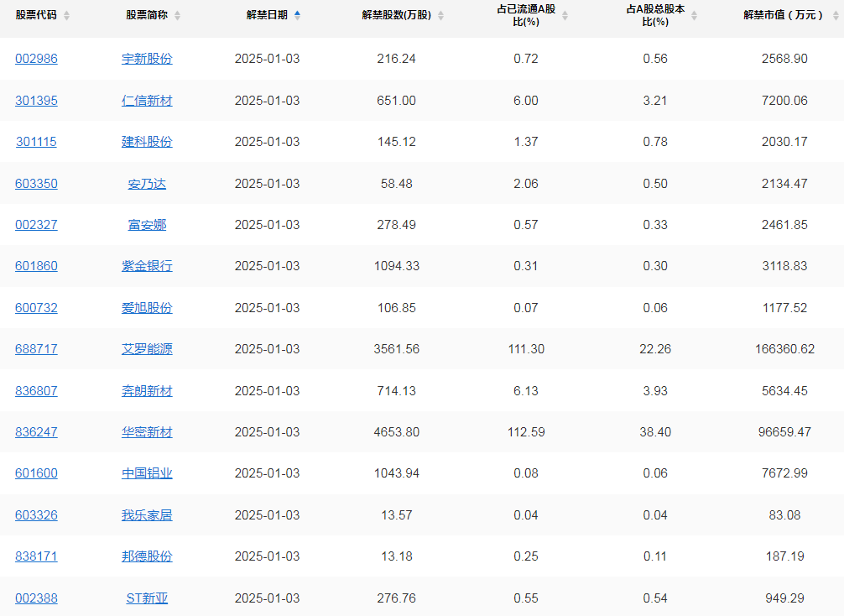The image size is (844, 616).
Task: Open 建科股份 stock name link
Action: click(x=147, y=142)
